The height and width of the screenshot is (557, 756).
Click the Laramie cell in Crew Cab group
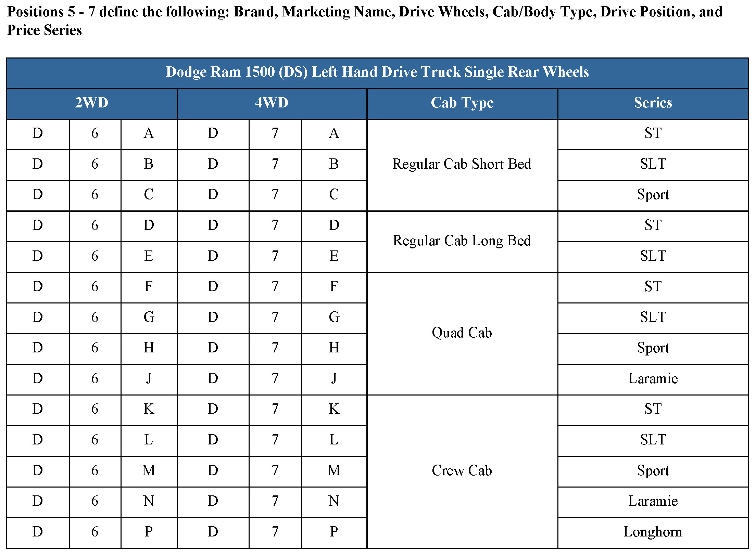(x=653, y=501)
